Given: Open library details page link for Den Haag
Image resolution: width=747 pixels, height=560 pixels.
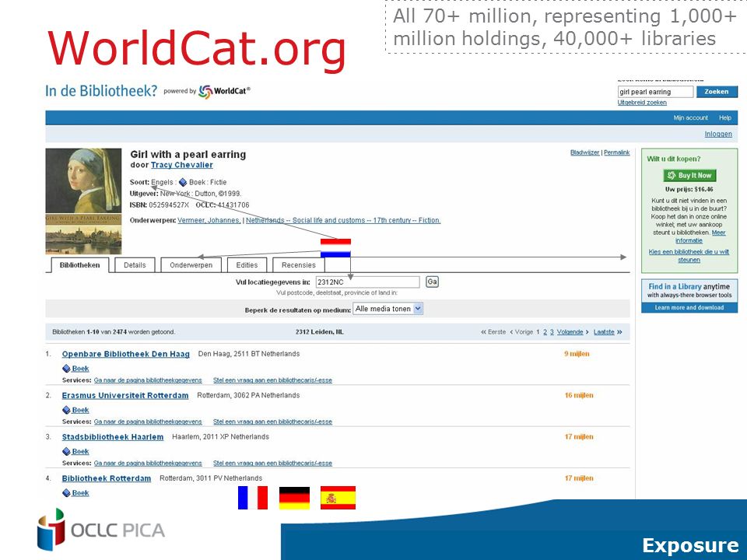Looking at the screenshot, I should (x=148, y=380).
